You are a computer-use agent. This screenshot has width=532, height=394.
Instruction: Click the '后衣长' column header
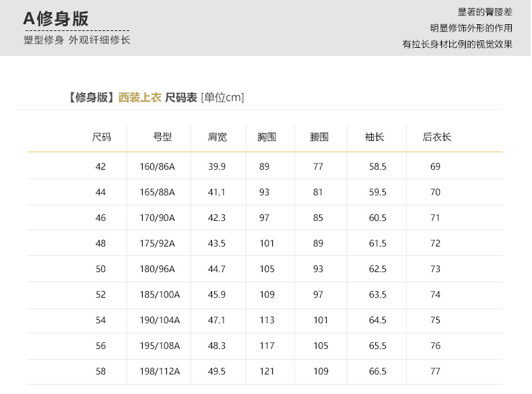tap(436, 137)
